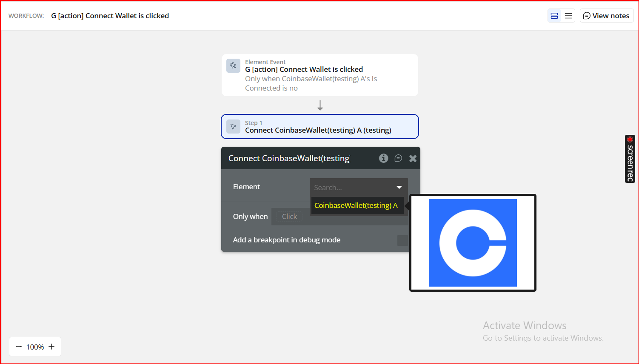The image size is (639, 364).
Task: Choose CoinbaseWallet(testing) A from the dropdown
Action: pos(357,205)
